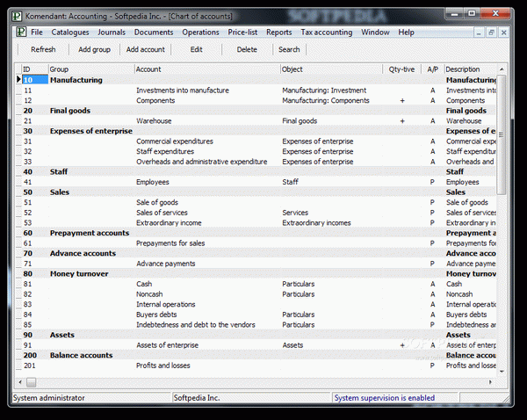Open the Price-list menu
Screen dimensions: 527x420
tap(242, 33)
